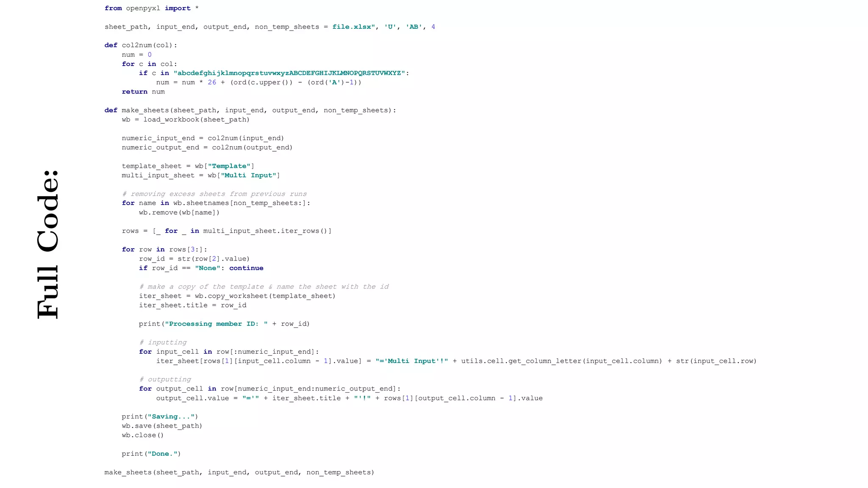Click the '# inputting' comment
The image size is (868, 488).
(x=163, y=342)
